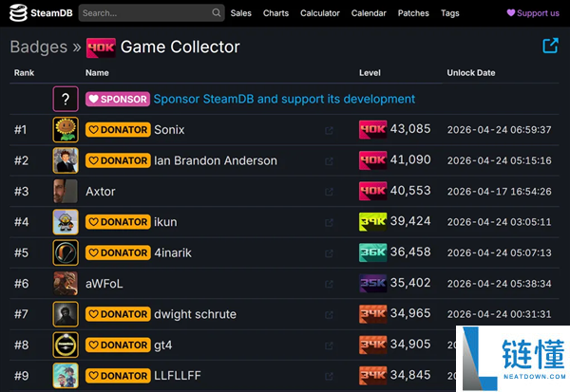Open Axtor's profile link

click(101, 192)
